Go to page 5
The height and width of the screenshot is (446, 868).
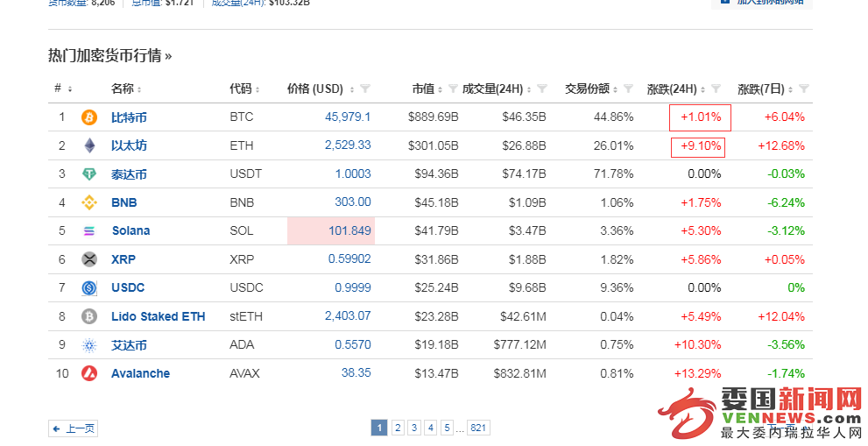[448, 428]
